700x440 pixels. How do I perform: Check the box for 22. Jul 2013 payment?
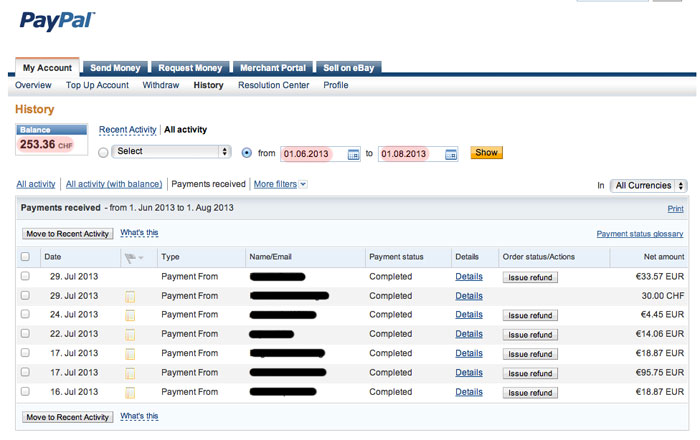(x=25, y=334)
